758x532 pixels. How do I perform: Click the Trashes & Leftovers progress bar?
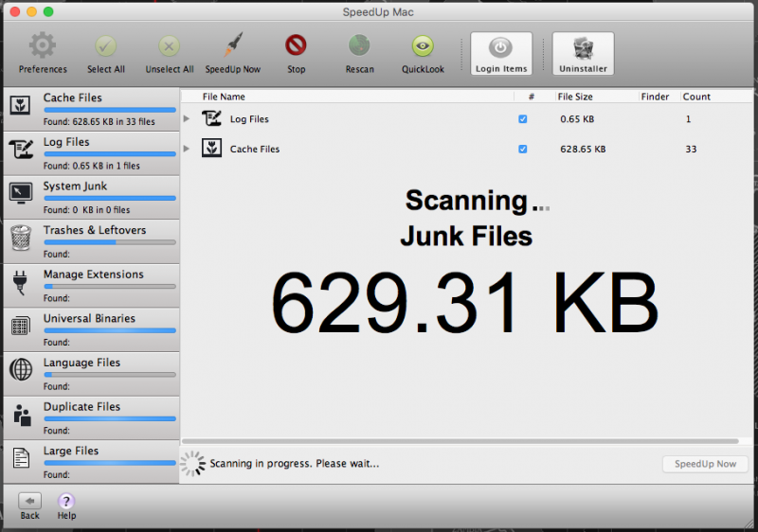tap(110, 242)
